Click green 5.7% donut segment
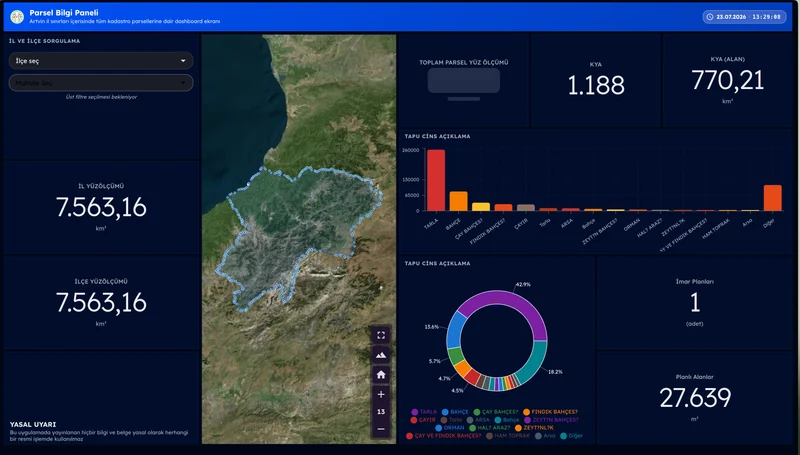Screen dimensions: 800x455 coord(456,356)
